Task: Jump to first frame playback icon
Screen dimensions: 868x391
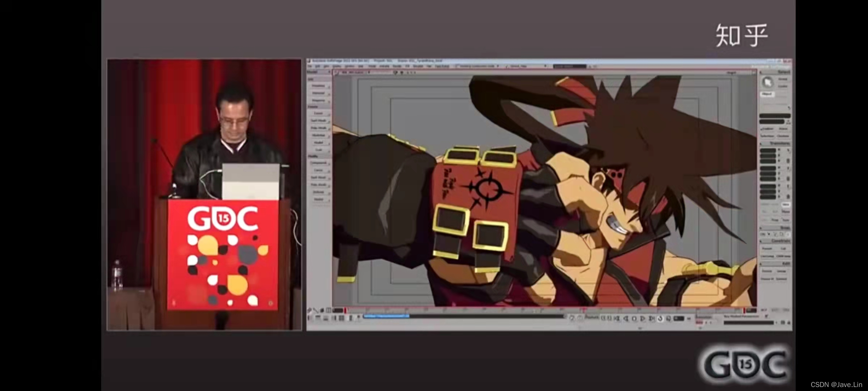Action: tap(617, 319)
